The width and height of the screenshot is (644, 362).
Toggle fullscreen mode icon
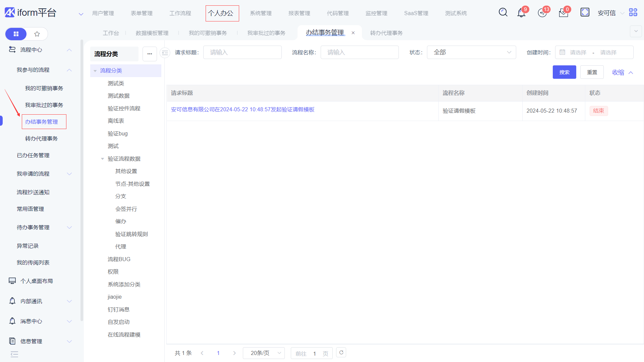(585, 12)
